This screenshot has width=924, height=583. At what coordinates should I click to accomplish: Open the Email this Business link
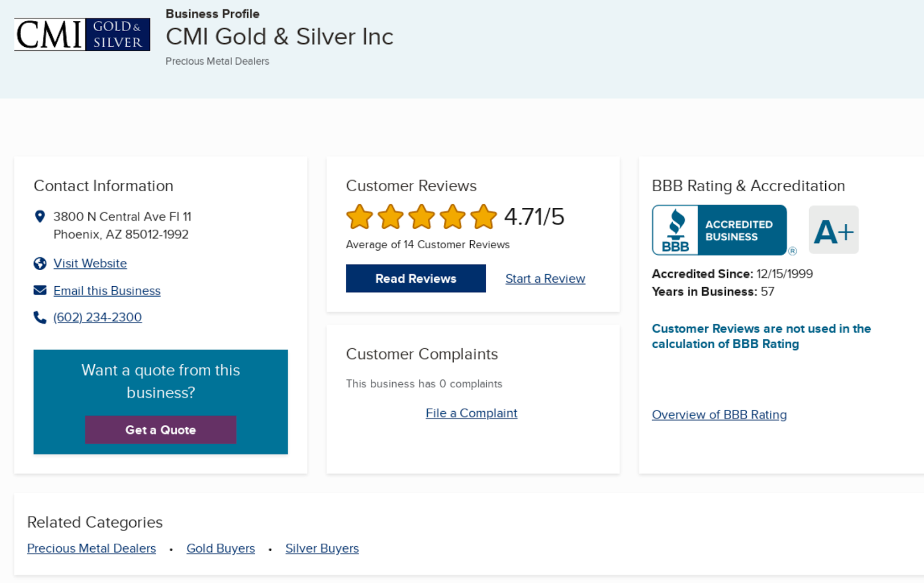pyautogui.click(x=107, y=291)
